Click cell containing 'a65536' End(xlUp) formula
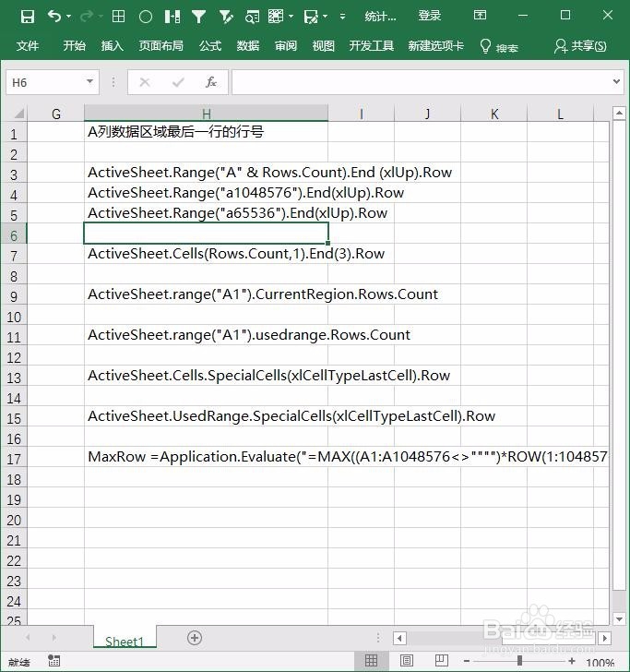The width and height of the screenshot is (630, 672). [x=207, y=213]
